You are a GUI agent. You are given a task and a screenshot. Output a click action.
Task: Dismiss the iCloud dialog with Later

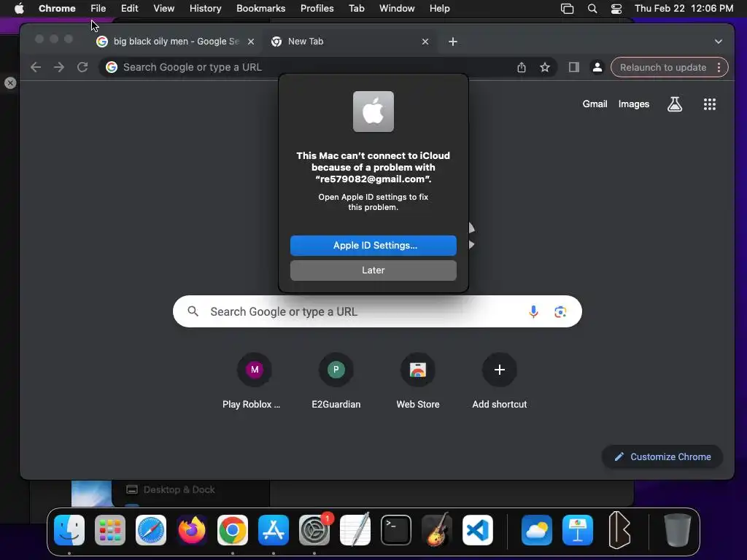pyautogui.click(x=373, y=270)
